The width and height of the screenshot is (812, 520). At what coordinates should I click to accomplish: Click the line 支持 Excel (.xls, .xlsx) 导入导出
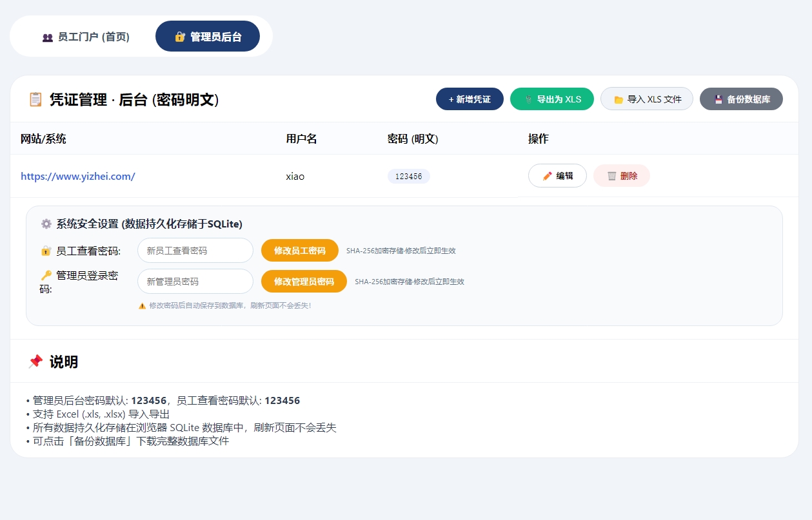(x=98, y=414)
